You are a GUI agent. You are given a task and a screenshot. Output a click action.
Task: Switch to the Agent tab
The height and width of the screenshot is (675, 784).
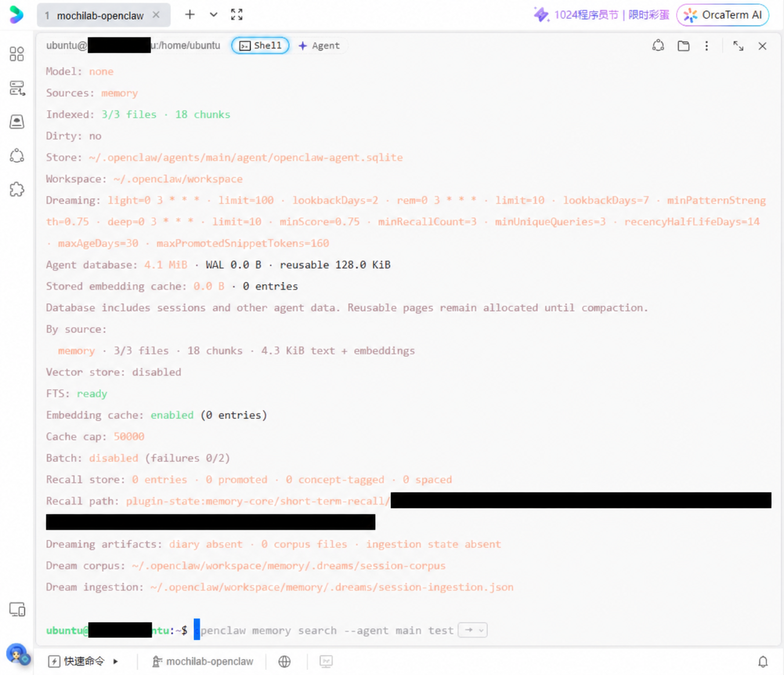pyautogui.click(x=319, y=45)
